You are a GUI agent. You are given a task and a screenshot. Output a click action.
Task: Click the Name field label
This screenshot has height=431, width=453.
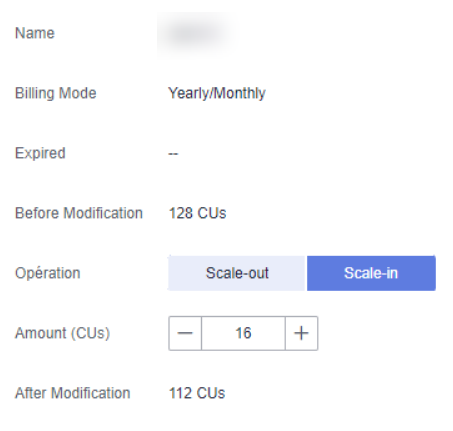(35, 33)
